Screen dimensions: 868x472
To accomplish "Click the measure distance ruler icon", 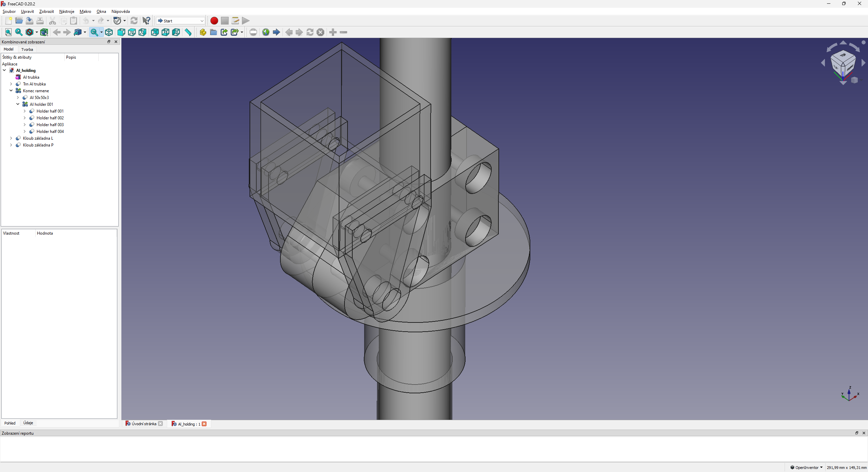I will point(188,32).
